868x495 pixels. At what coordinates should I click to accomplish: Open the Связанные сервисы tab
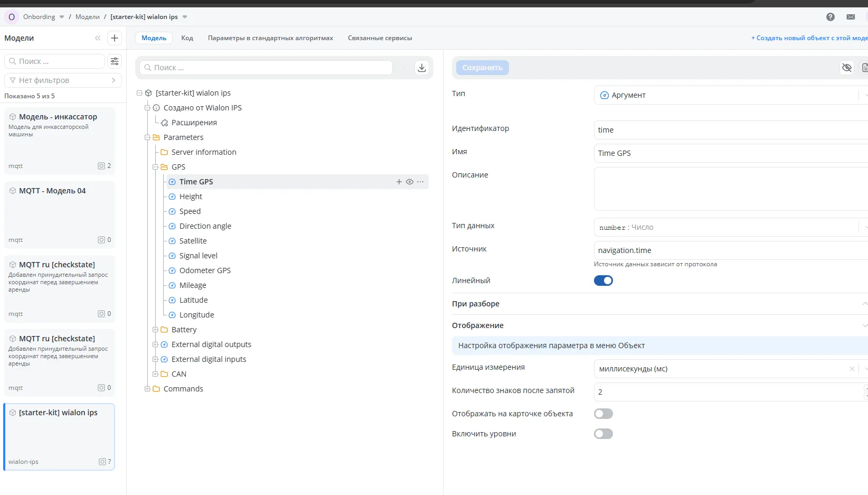tap(380, 38)
